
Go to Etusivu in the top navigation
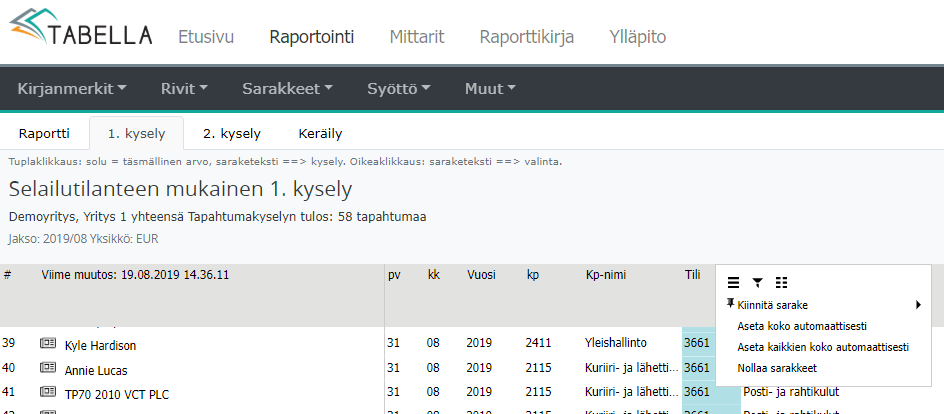[205, 38]
